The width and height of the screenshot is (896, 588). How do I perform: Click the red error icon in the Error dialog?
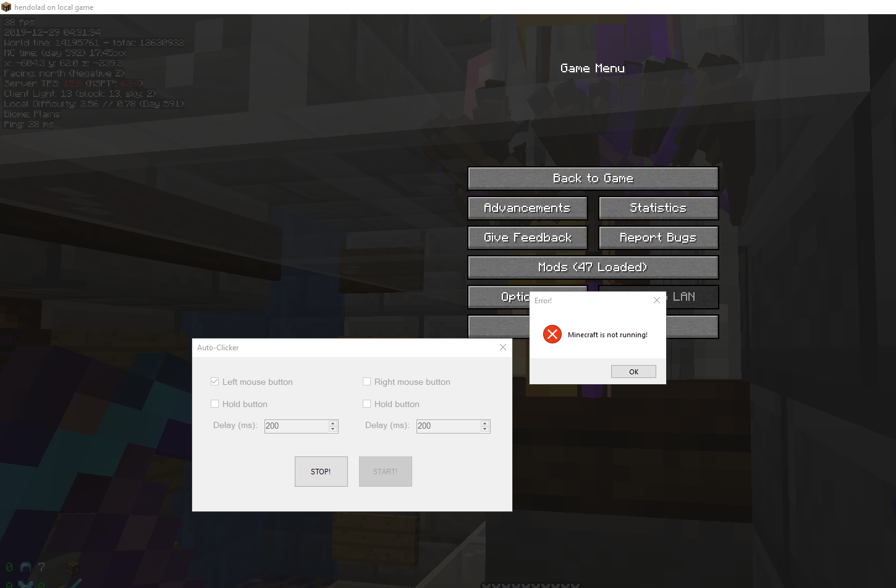coord(552,334)
